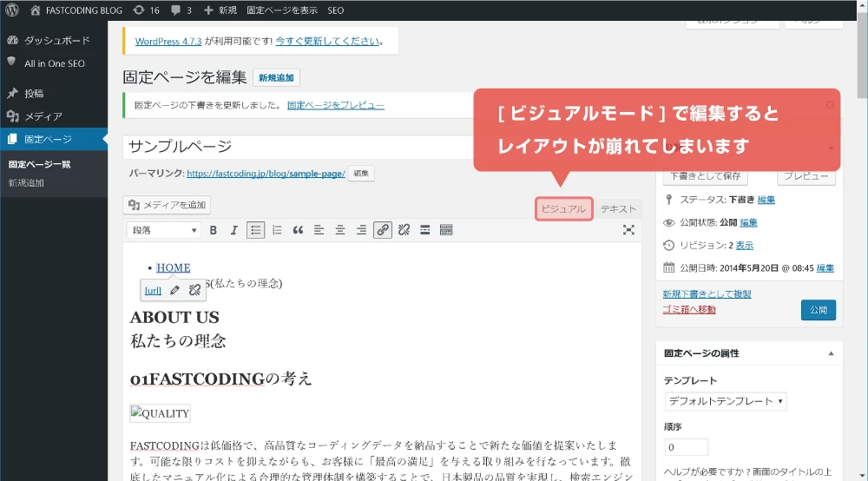The image size is (868, 481).
Task: Click remove link toolbar icon
Action: tap(404, 230)
